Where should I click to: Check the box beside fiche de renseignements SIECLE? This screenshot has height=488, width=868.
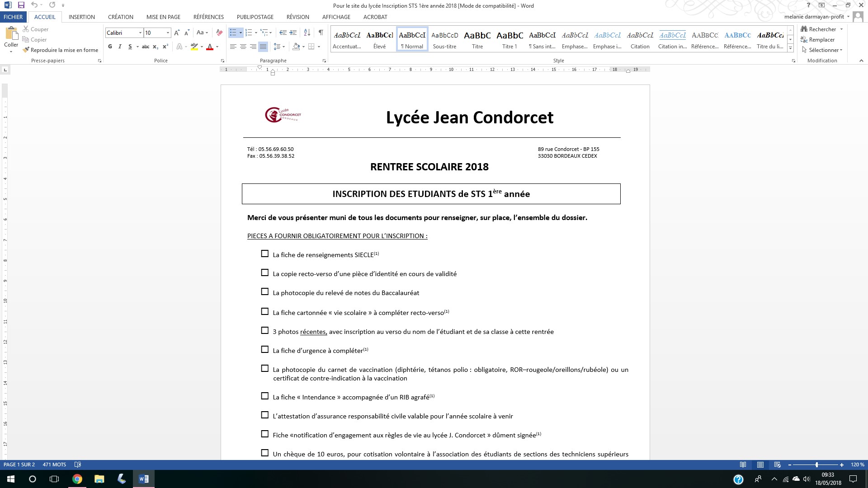point(265,254)
